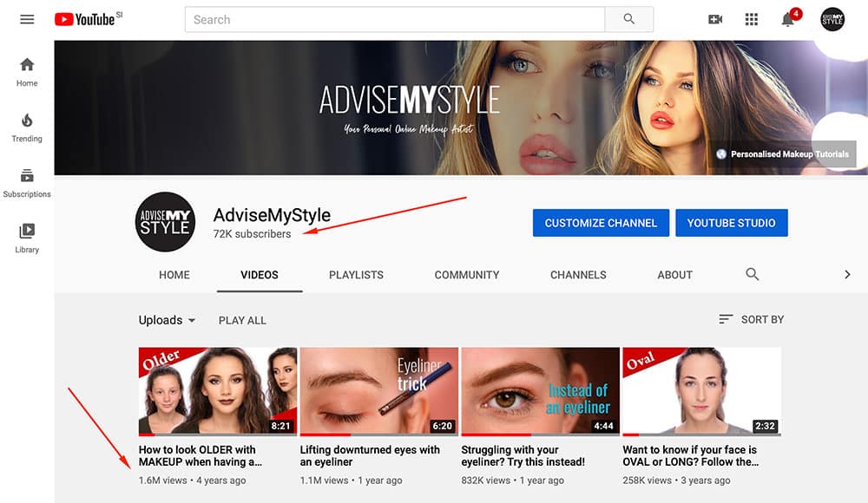Click the '72K subscribers' count text

coord(252,234)
